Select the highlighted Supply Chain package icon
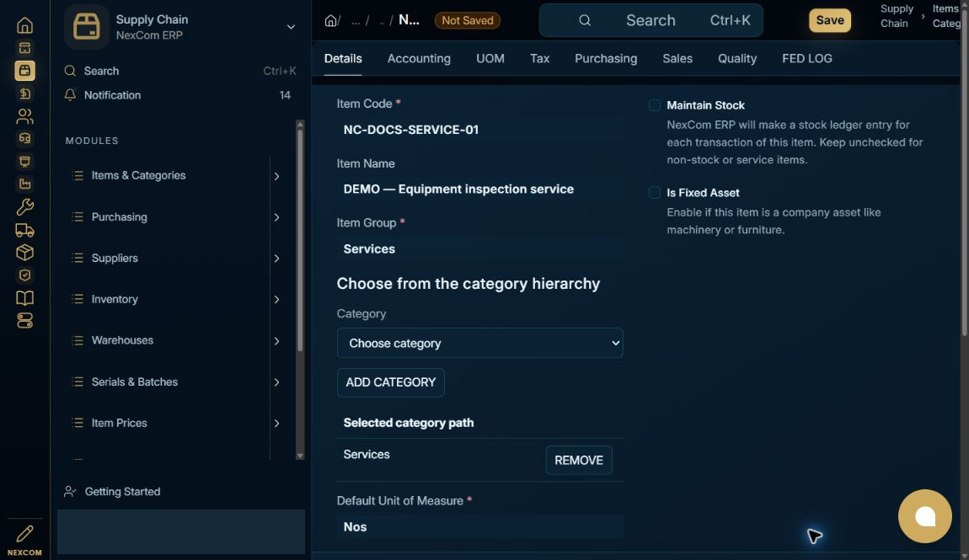Viewport: 969px width, 560px height. 24,71
